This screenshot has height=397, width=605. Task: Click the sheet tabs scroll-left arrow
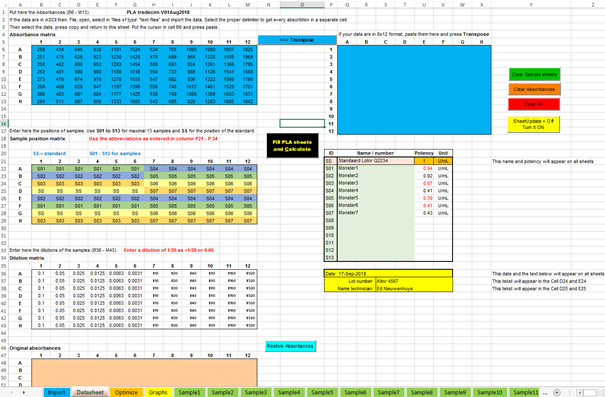coord(11,392)
